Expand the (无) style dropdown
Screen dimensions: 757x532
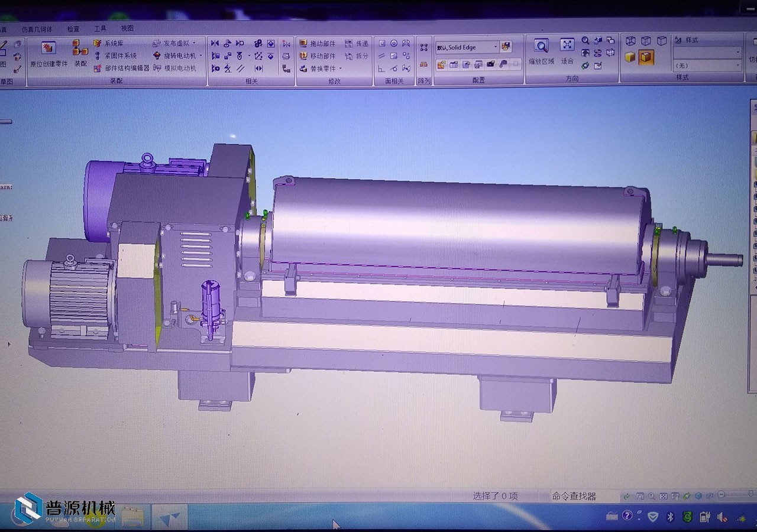737,66
